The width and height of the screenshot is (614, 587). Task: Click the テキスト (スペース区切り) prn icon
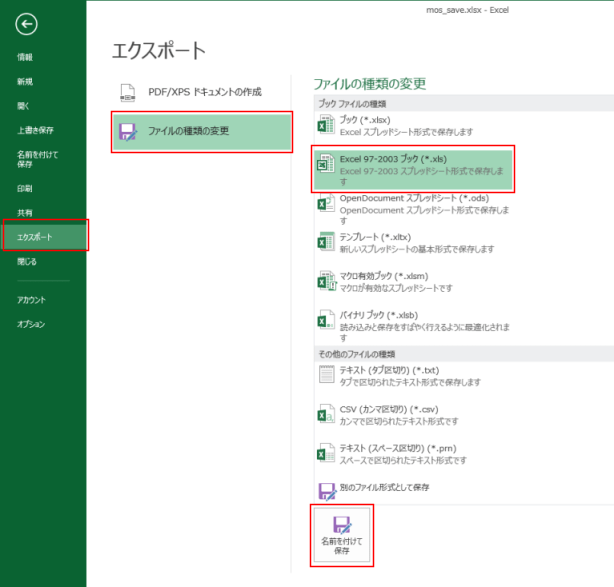(326, 453)
